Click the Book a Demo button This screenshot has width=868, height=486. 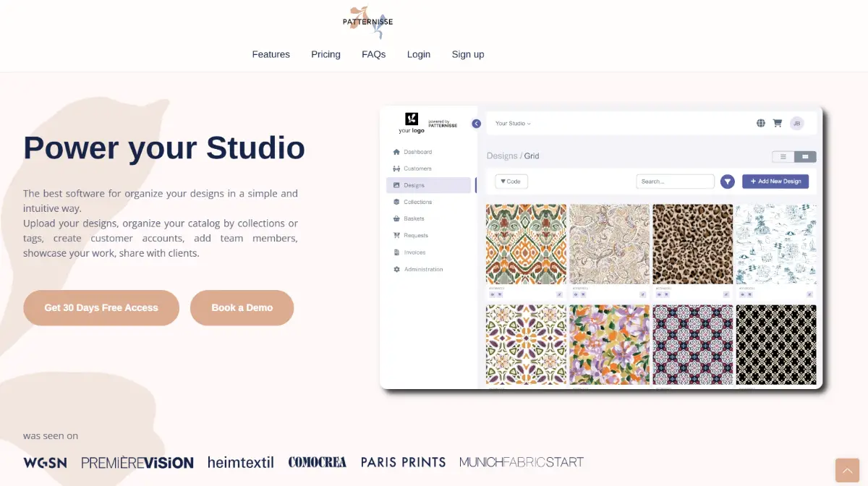[x=242, y=308]
